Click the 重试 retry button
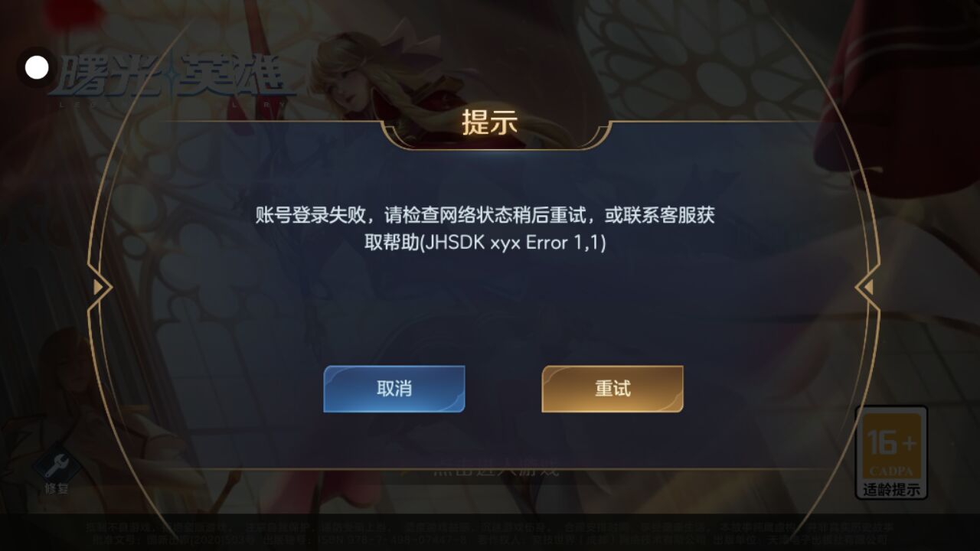The width and height of the screenshot is (980, 551). pos(612,389)
